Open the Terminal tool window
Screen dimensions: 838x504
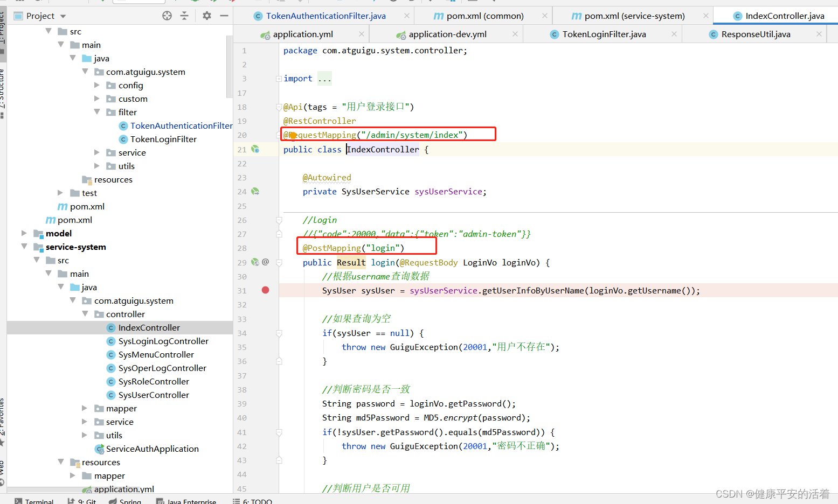coord(34,501)
